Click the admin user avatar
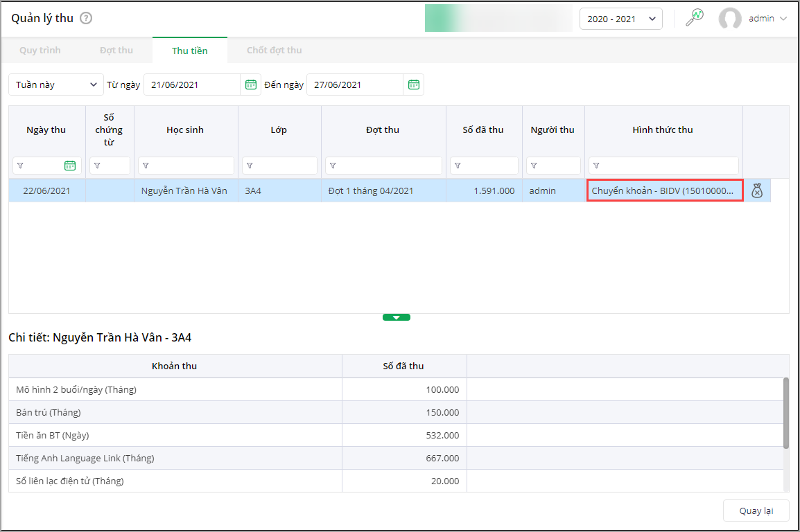 click(x=729, y=19)
